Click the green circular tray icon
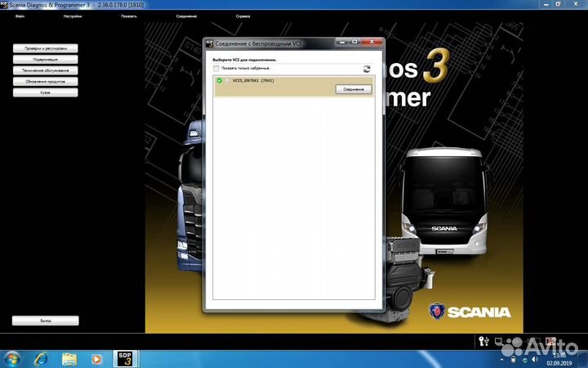This screenshot has width=588, height=368. 524,360
